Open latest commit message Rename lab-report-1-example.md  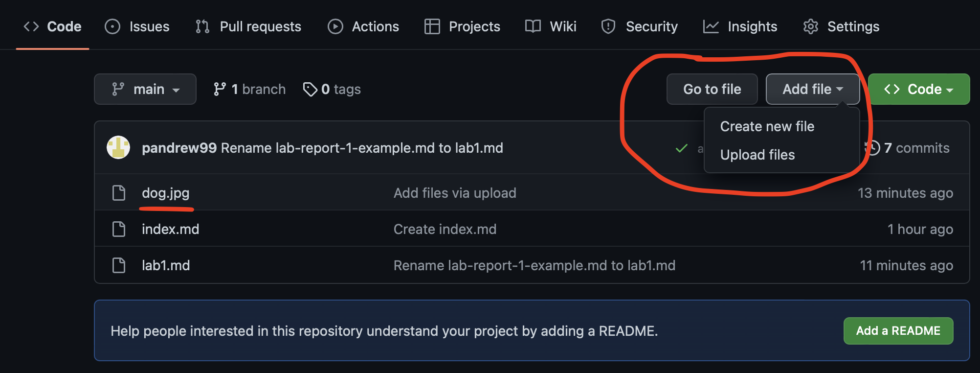point(362,148)
